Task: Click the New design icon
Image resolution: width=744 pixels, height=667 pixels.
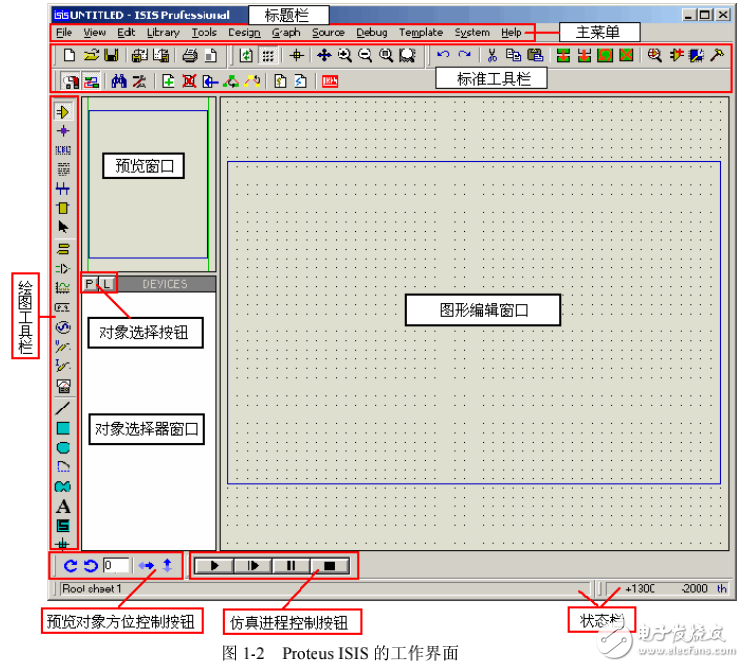Action: tap(69, 55)
